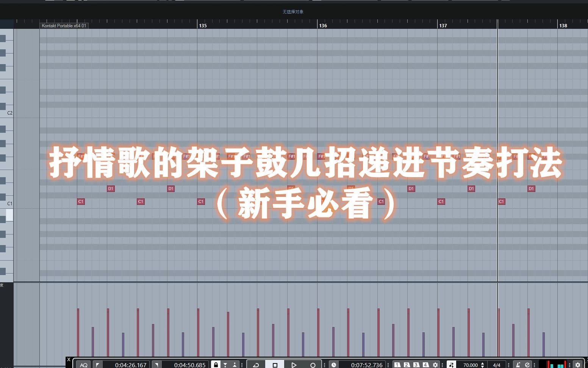
Task: Click bar 135 on the ruler
Action: [x=203, y=26]
